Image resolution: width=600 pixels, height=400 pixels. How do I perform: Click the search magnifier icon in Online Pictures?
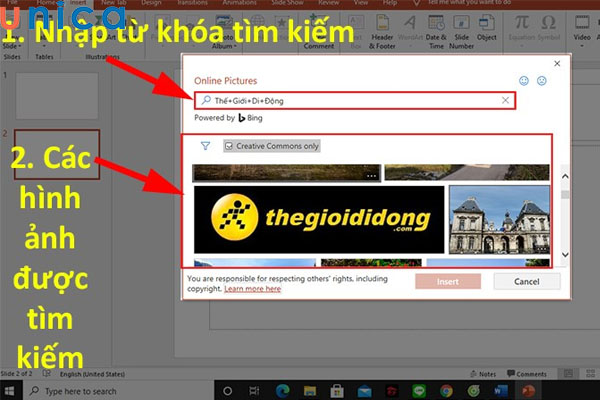pyautogui.click(x=206, y=100)
